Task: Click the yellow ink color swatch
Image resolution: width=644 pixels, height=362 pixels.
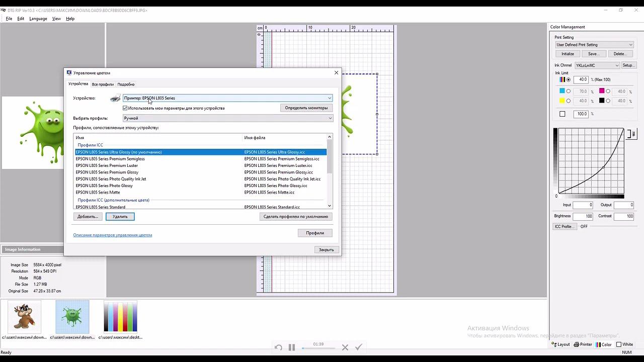Action: [x=562, y=101]
